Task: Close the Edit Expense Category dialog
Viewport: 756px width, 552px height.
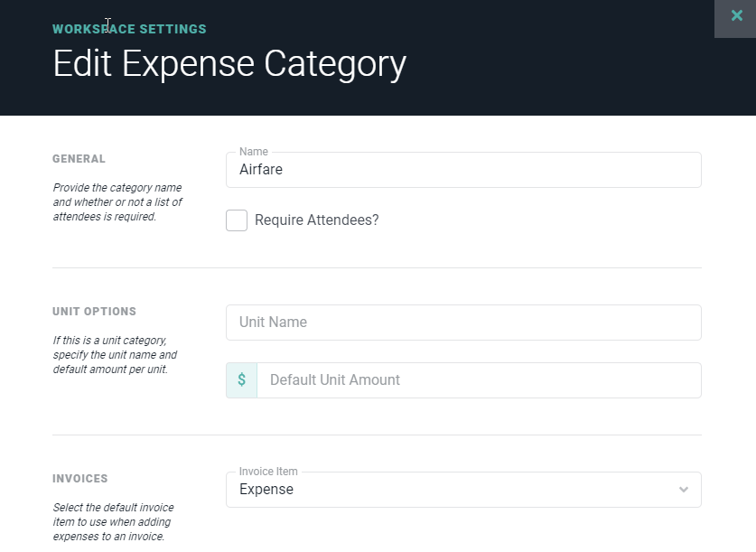Action: pos(736,16)
